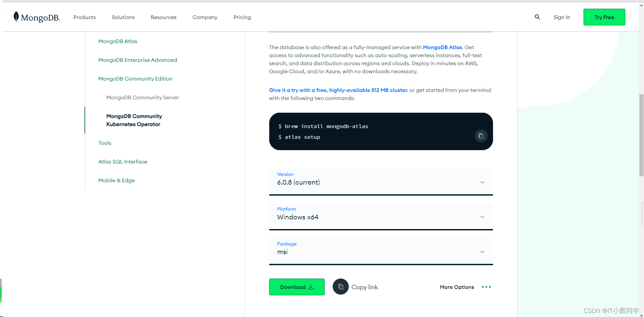Image resolution: width=644 pixels, height=317 pixels.
Task: Click the MongoDB leaf logo
Action: [37, 17]
